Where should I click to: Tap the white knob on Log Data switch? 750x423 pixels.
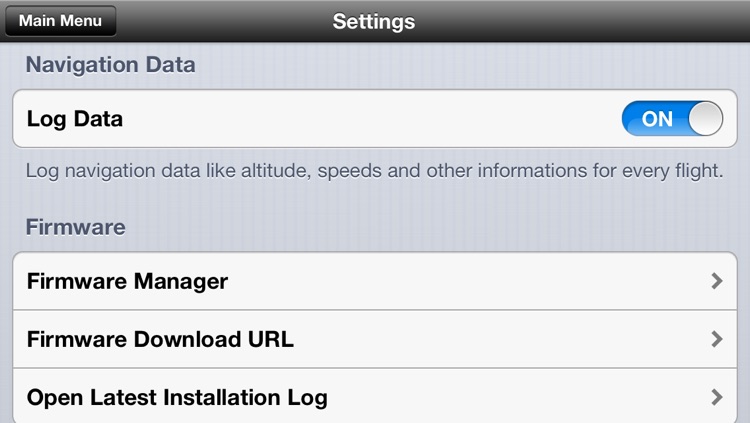[x=706, y=119]
